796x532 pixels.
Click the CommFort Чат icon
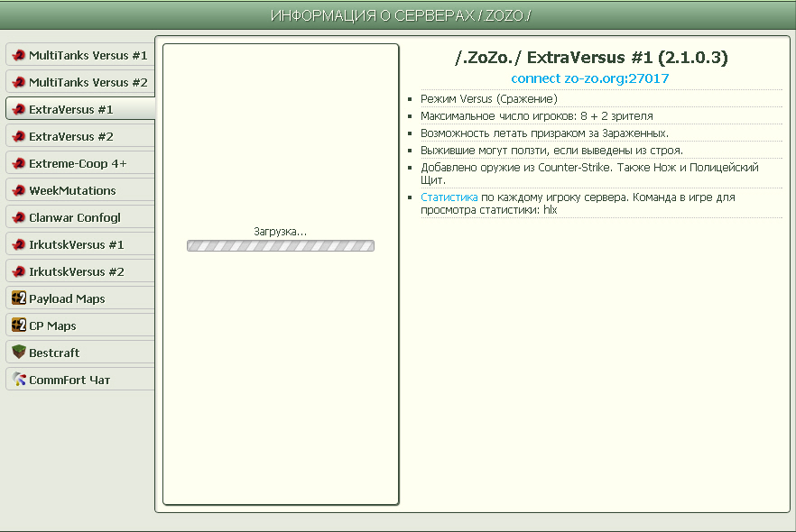(x=18, y=380)
